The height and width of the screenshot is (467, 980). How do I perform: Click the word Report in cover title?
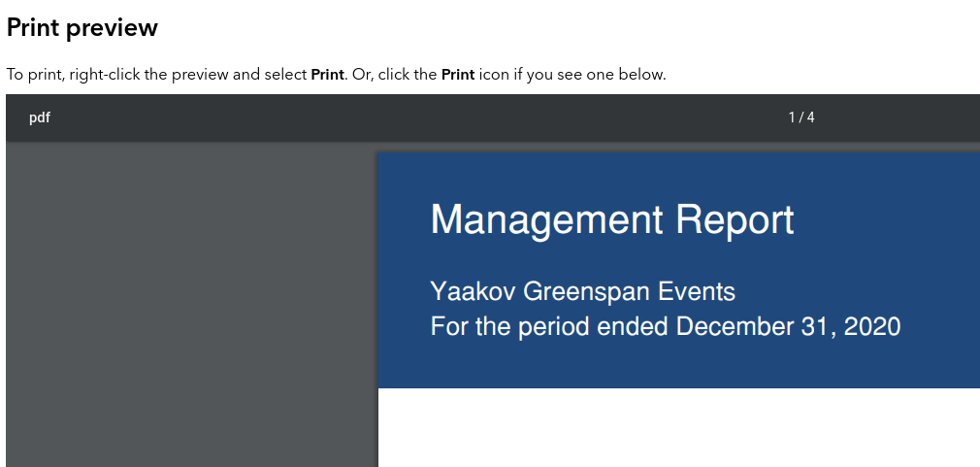pos(735,219)
